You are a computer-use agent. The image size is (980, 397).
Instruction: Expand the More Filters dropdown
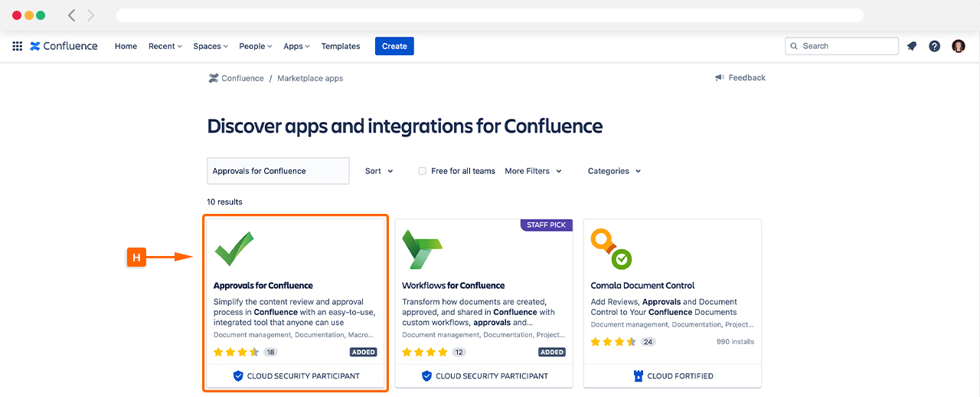click(533, 171)
